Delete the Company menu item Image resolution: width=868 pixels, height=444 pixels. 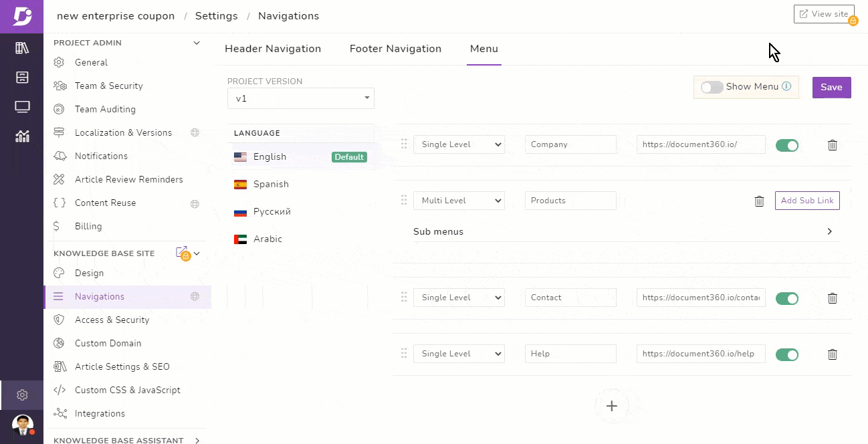click(832, 144)
